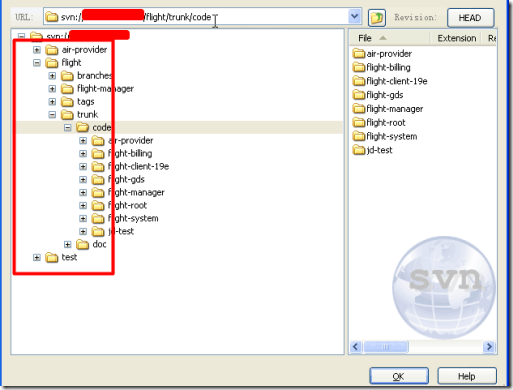
Task: Expand jd-test node in tree
Action: click(83, 231)
